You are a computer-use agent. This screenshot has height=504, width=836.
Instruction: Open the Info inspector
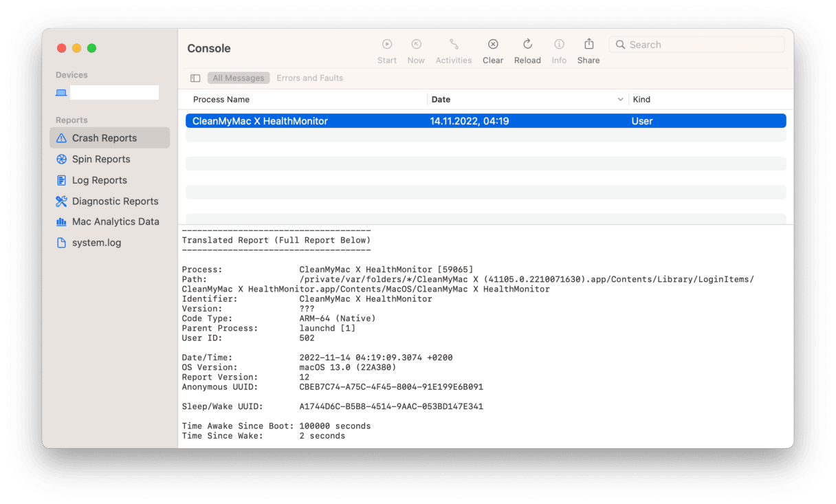pyautogui.click(x=559, y=45)
